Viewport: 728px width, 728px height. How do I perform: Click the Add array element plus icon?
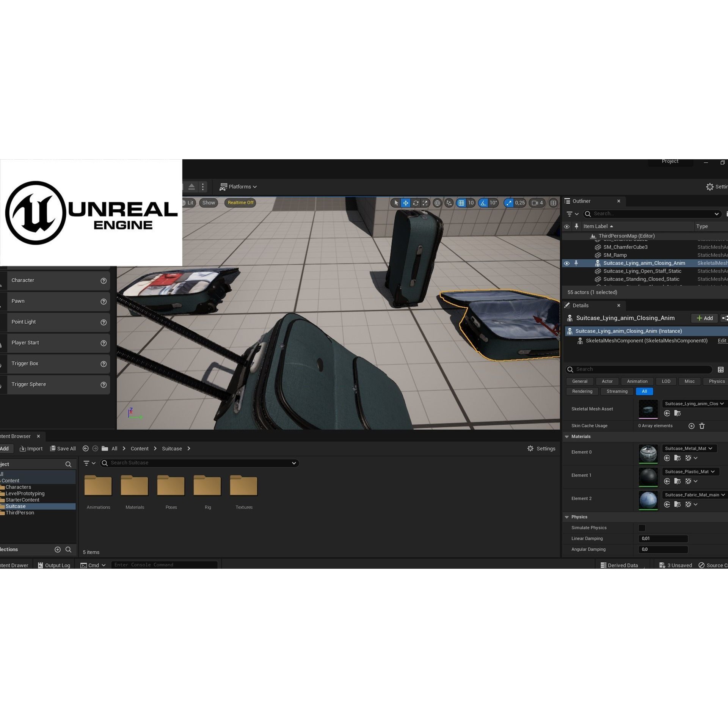pyautogui.click(x=691, y=426)
